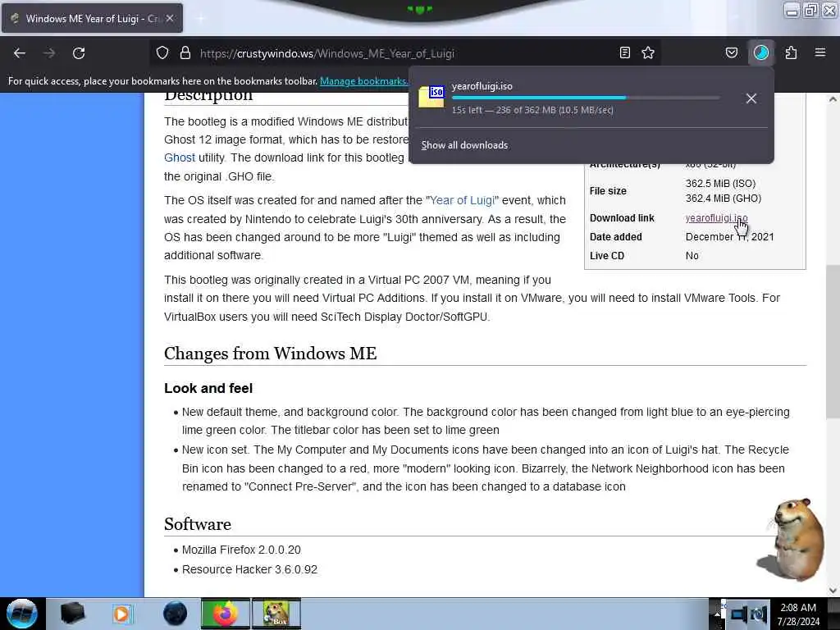Screen dimensions: 840x630
Task: Click the Resource Hacker 3.6.0.92 list item
Action: 249,569
